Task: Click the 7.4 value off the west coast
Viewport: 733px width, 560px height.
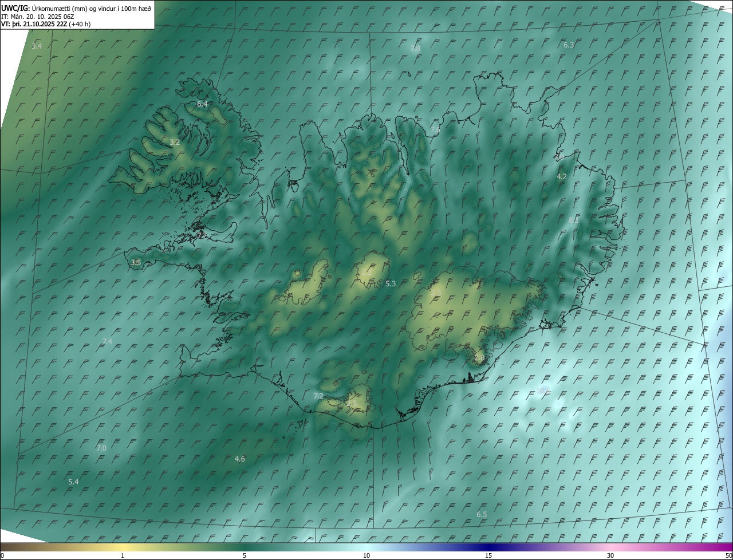Action: click(107, 342)
